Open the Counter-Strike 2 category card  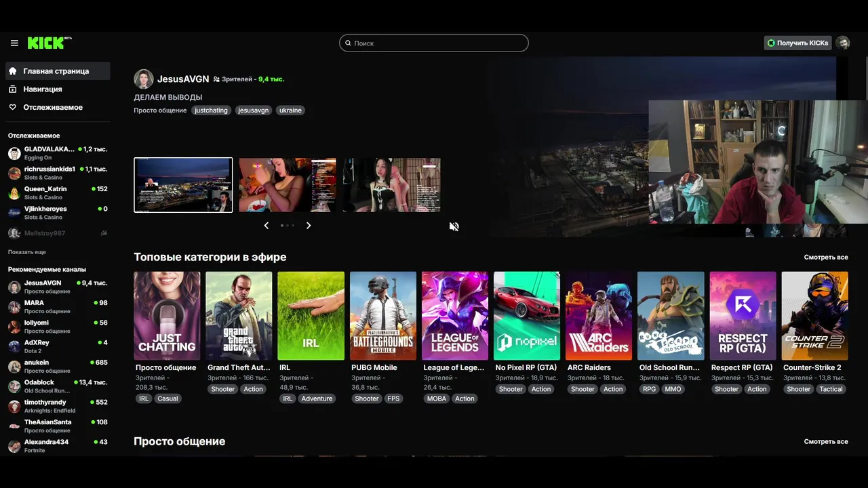point(814,316)
